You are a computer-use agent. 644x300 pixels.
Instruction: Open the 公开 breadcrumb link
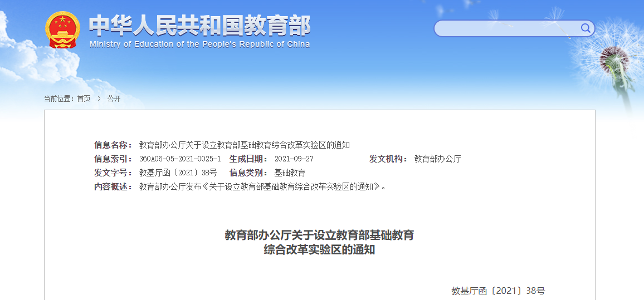click(114, 99)
